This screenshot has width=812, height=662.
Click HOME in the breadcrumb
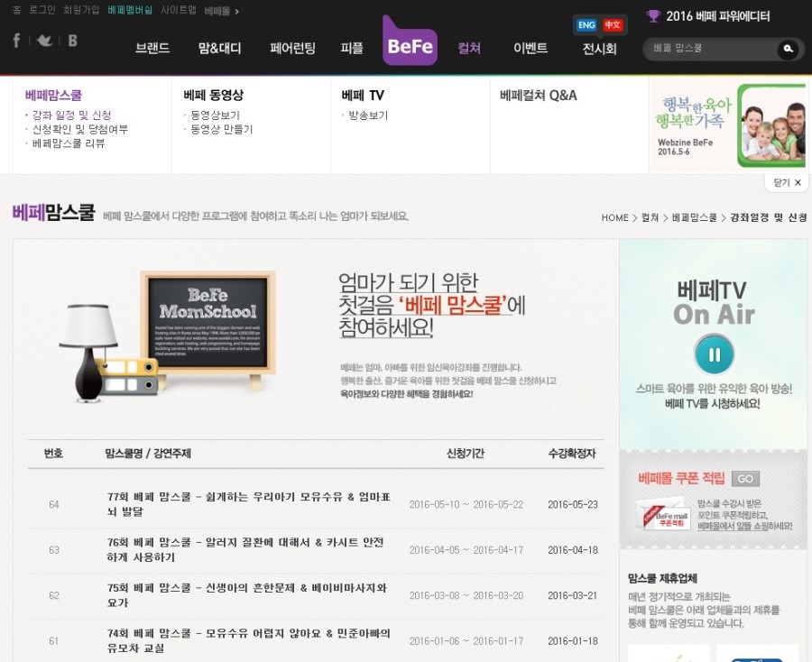[614, 217]
